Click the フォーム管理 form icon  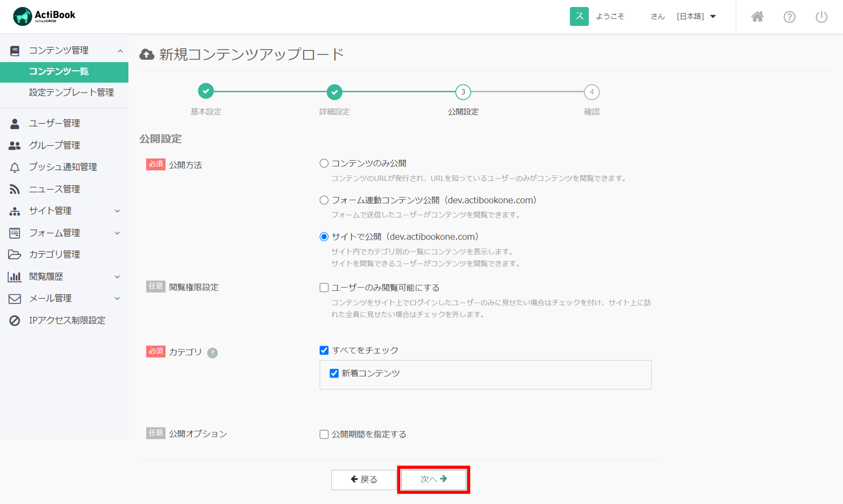click(x=15, y=233)
